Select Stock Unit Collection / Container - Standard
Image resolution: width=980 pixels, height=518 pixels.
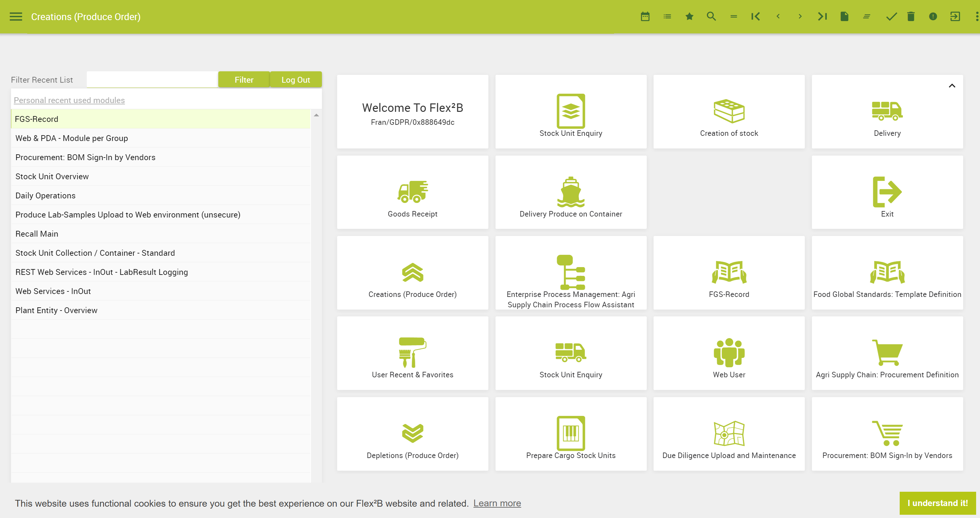pos(161,253)
